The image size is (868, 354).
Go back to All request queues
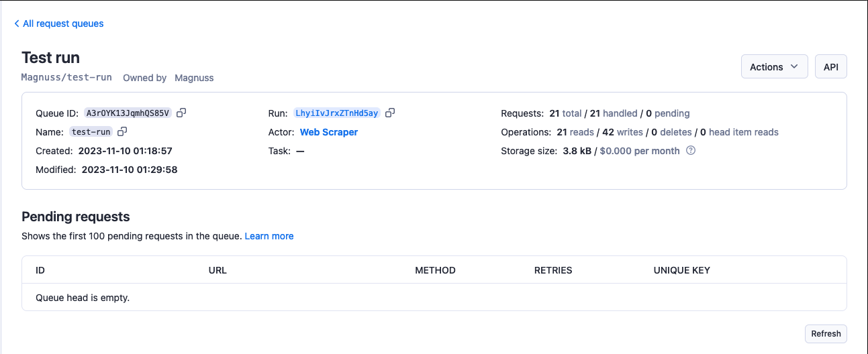[59, 23]
